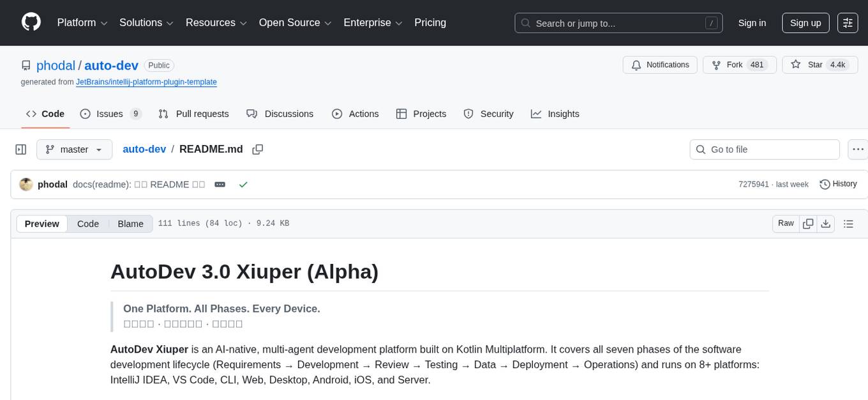
Task: Expand the commit message ellipsis
Action: coord(220,184)
